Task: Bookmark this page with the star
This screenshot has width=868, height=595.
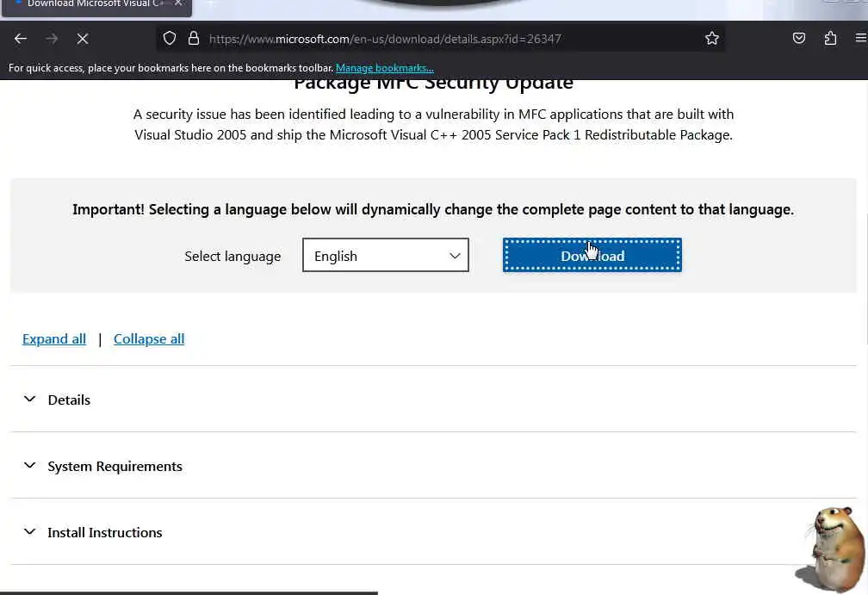Action: pyautogui.click(x=712, y=38)
